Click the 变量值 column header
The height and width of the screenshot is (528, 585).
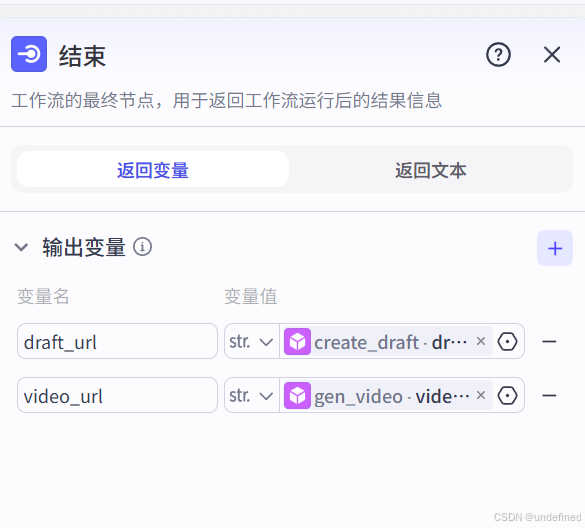click(x=250, y=297)
